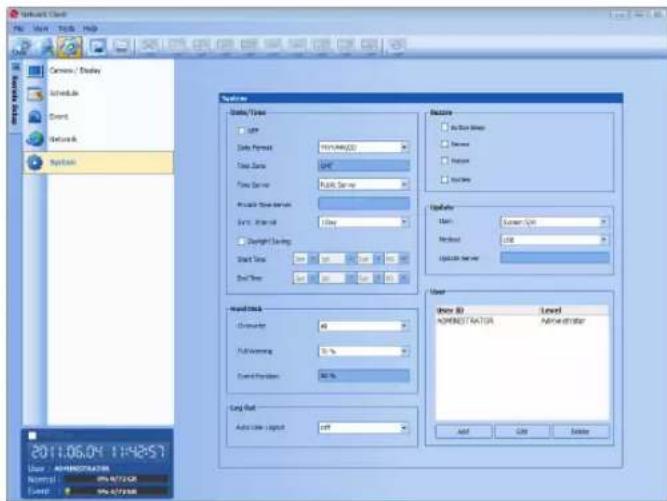The image size is (667, 501).
Task: Click the Update Server field
Action: pos(554,258)
